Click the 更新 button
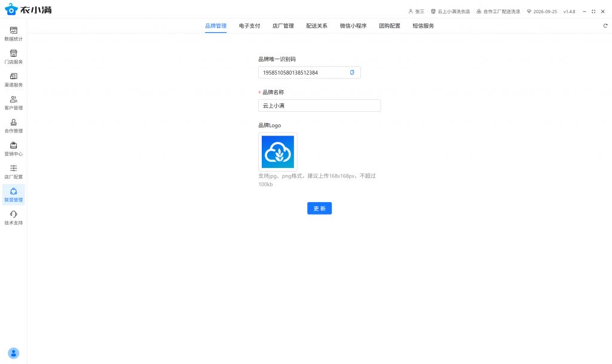 pos(319,208)
